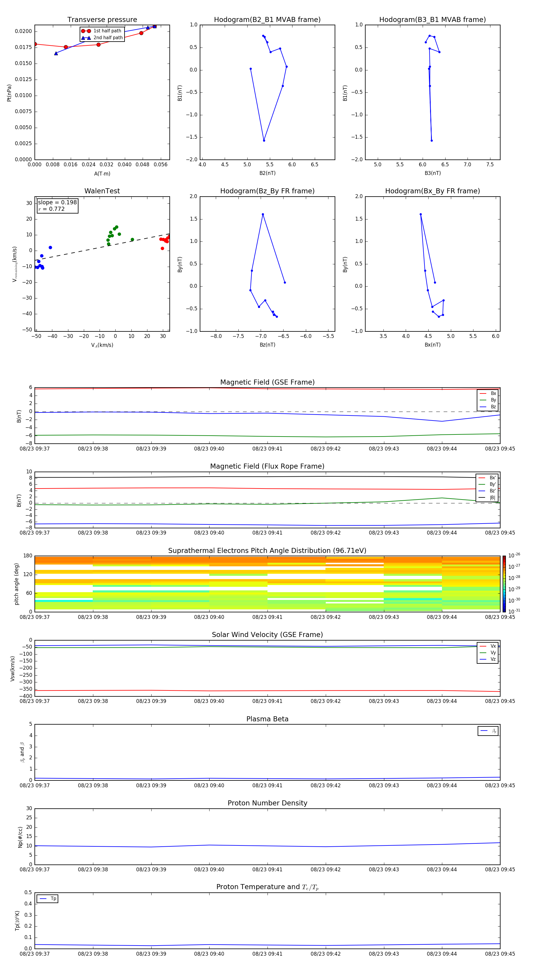Click the pitch angle distribution colorbar

504,584
